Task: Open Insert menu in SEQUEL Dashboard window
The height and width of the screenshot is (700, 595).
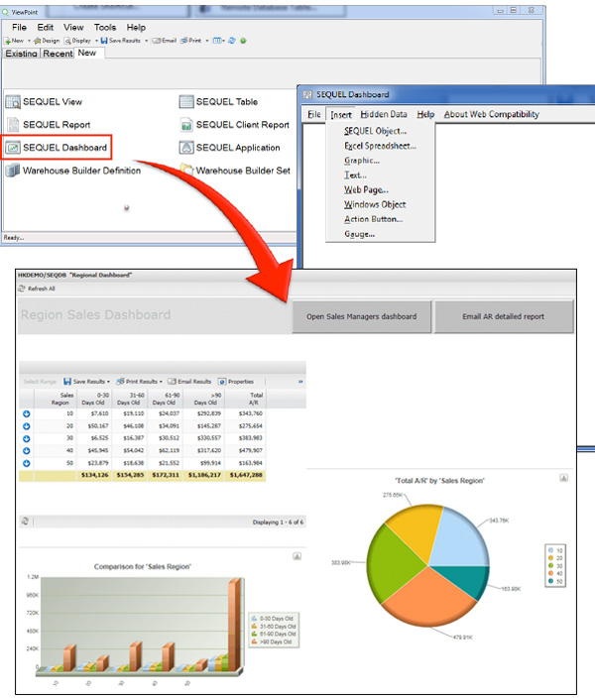Action: pyautogui.click(x=341, y=115)
